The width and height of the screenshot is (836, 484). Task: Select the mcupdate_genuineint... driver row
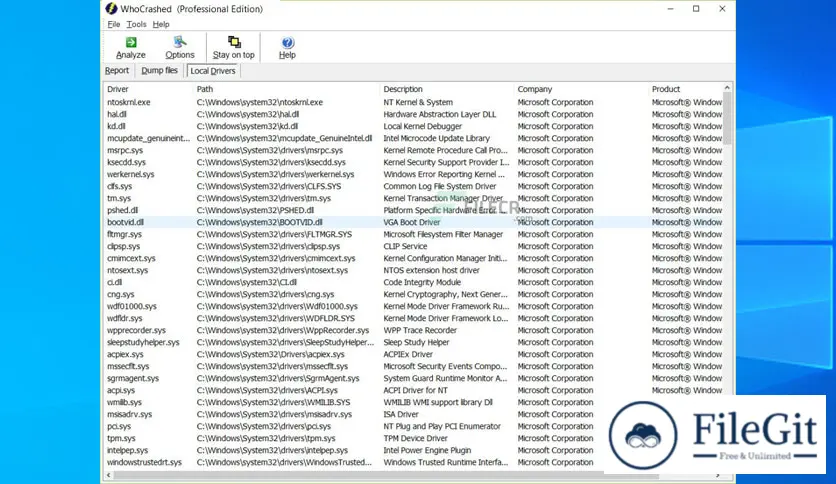pyautogui.click(x=413, y=138)
